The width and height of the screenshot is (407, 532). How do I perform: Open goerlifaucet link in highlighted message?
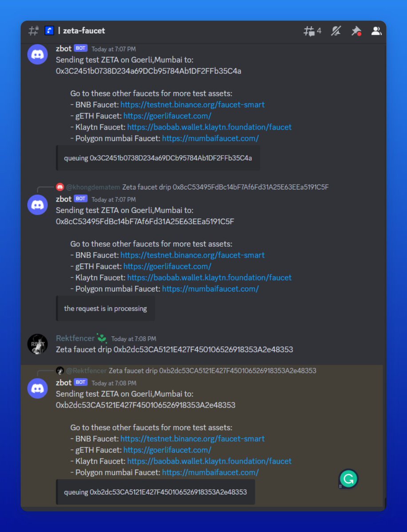click(x=167, y=450)
